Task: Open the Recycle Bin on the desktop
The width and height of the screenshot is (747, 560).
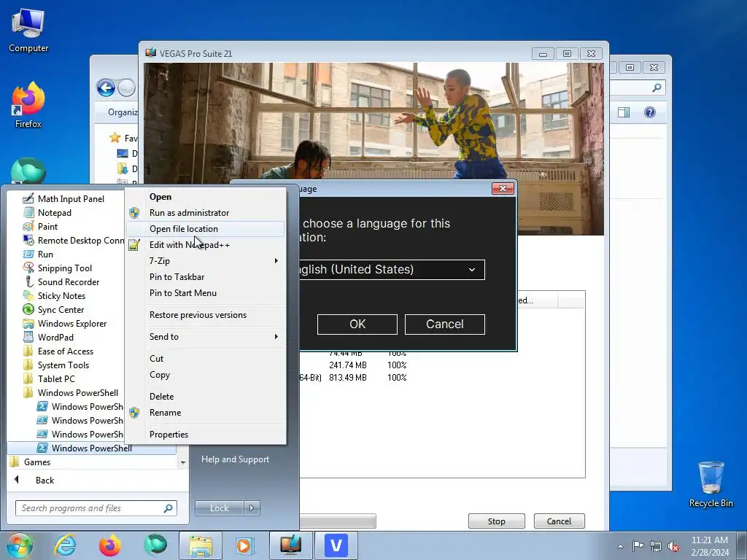Action: [711, 485]
